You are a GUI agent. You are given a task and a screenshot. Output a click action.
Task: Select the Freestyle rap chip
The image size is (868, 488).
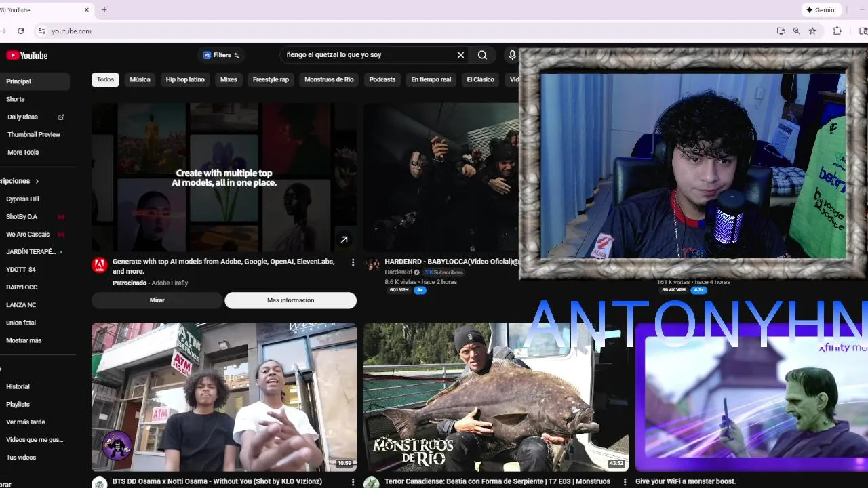(271, 79)
